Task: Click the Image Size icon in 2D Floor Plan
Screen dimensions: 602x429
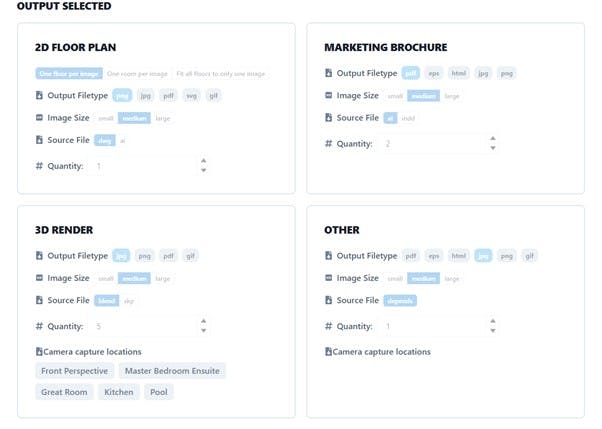Action: (x=39, y=118)
